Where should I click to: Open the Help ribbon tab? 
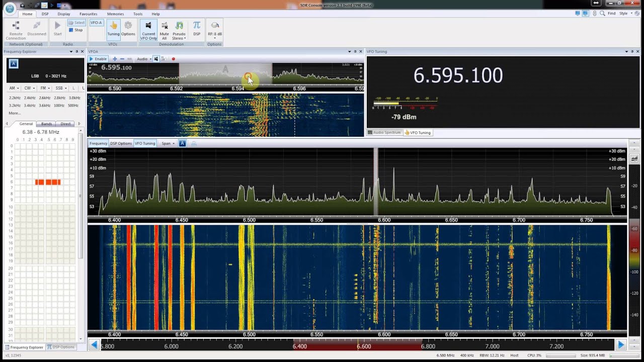click(x=156, y=14)
